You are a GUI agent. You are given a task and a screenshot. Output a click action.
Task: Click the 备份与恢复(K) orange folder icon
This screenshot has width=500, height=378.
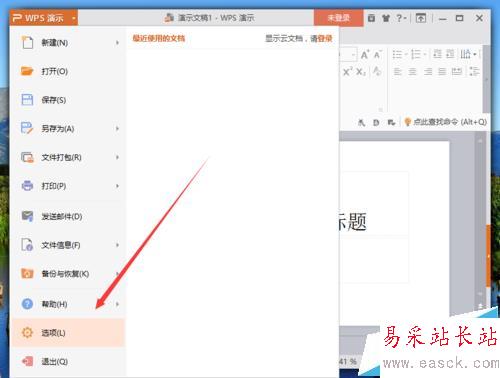pyautogui.click(x=27, y=273)
